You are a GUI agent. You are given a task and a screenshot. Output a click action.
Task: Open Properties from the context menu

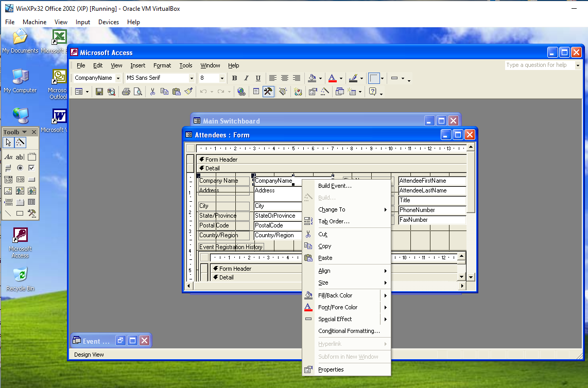pyautogui.click(x=347, y=369)
